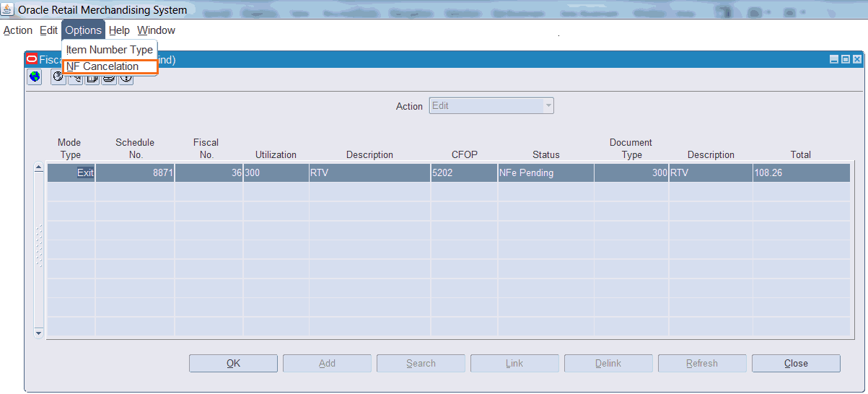
Task: Click the Link button
Action: click(x=514, y=364)
